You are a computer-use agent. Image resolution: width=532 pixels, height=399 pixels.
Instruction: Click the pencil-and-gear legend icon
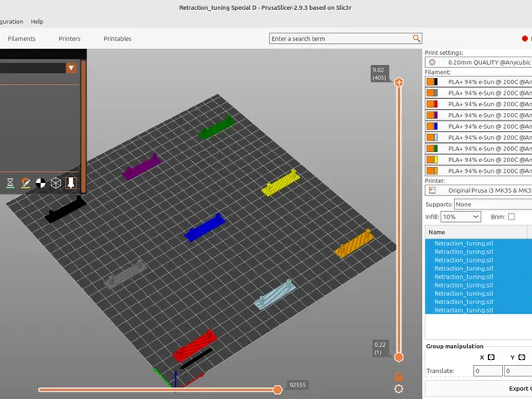[x=26, y=183]
